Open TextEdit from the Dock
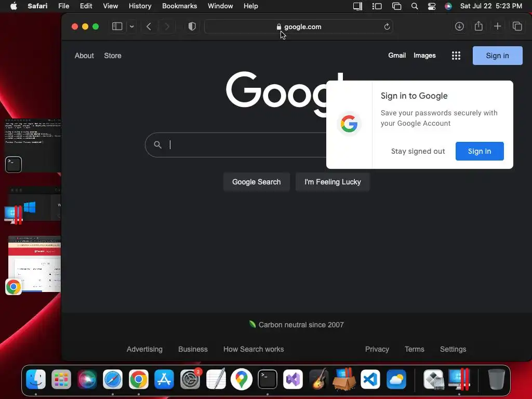This screenshot has height=399, width=532. [216, 379]
